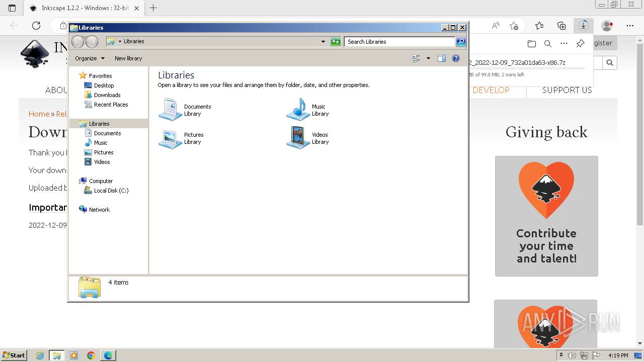Click the green refresh button beside address bar

(336, 42)
